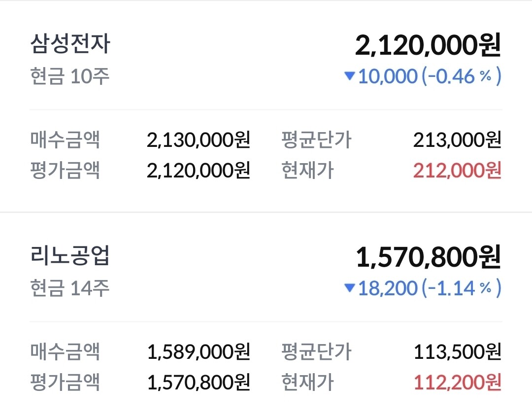Screen dimensions: 532x419
Task: Tap the 2,120,000원 total valuation headline
Action: (428, 46)
